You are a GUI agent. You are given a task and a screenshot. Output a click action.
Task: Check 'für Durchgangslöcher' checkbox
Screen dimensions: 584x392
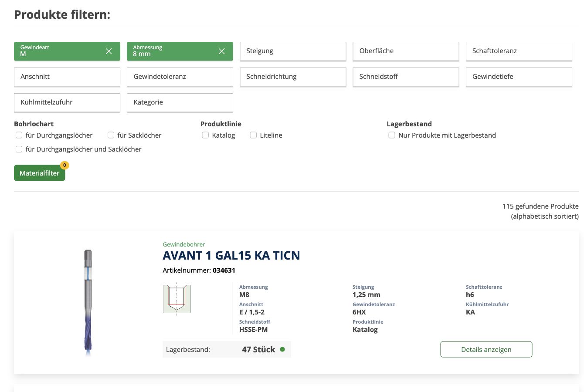pos(19,135)
